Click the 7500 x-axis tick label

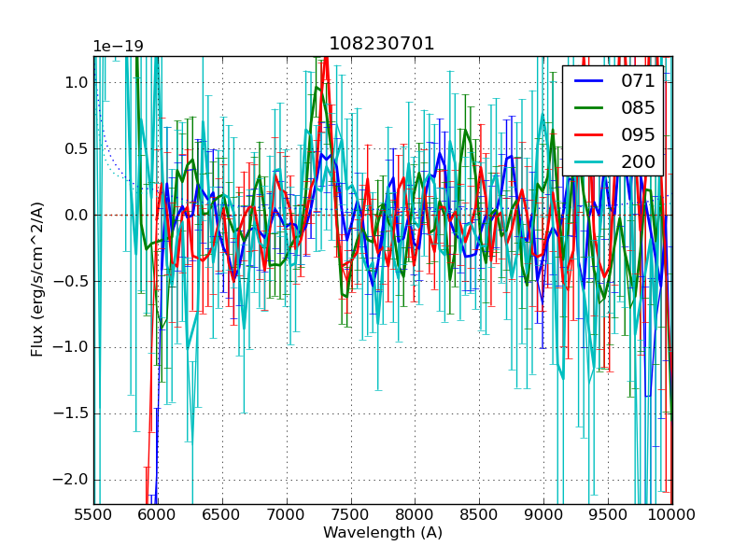[x=351, y=514]
